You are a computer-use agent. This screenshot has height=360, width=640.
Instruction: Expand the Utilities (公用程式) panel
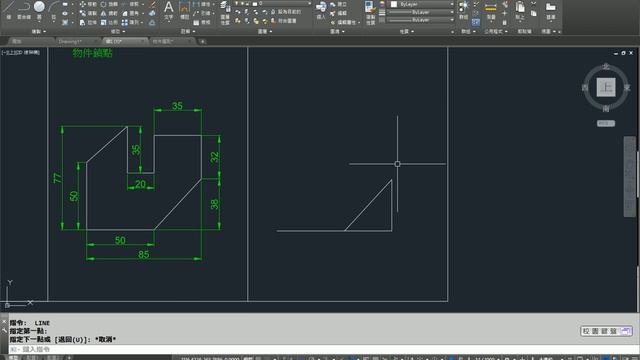496,31
